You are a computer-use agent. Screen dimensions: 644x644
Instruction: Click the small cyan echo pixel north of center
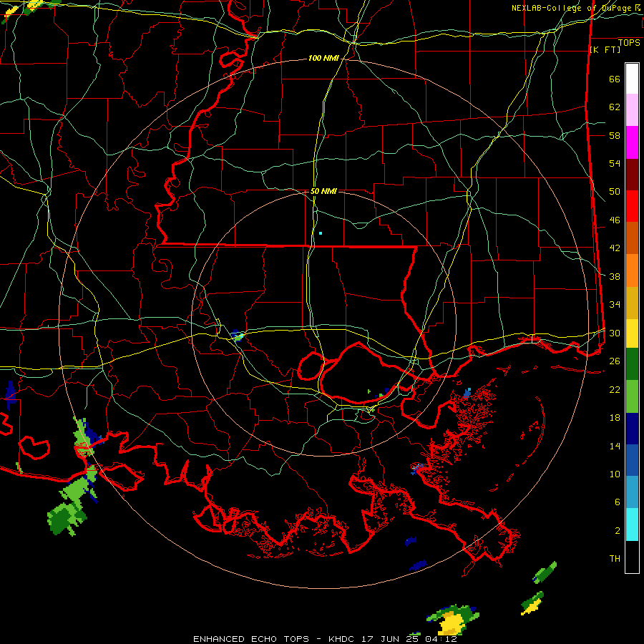click(x=321, y=233)
